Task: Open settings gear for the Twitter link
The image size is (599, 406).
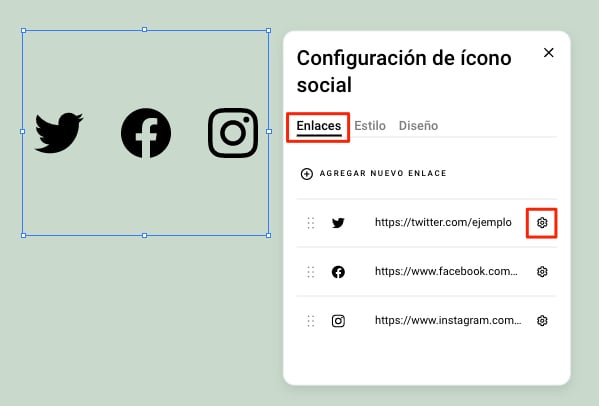Action: [542, 223]
